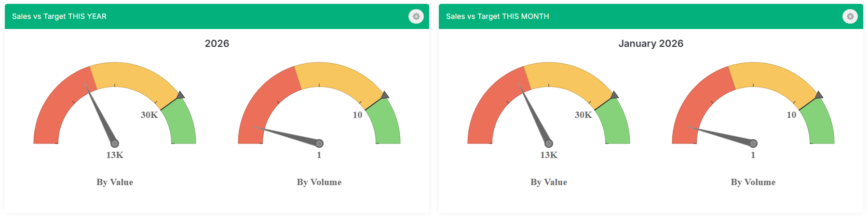Image resolution: width=868 pixels, height=216 pixels.
Task: Open settings gear for THIS YEAR panel
Action: pyautogui.click(x=416, y=16)
